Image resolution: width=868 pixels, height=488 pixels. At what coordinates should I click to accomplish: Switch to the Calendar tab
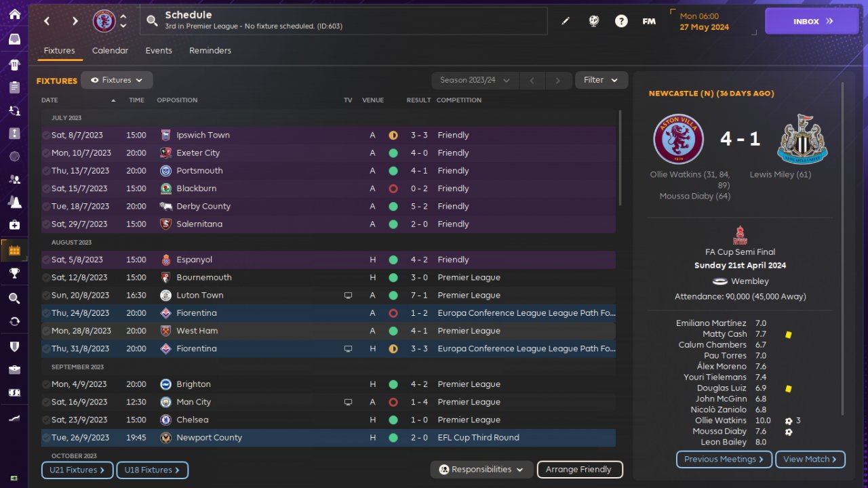pos(110,51)
